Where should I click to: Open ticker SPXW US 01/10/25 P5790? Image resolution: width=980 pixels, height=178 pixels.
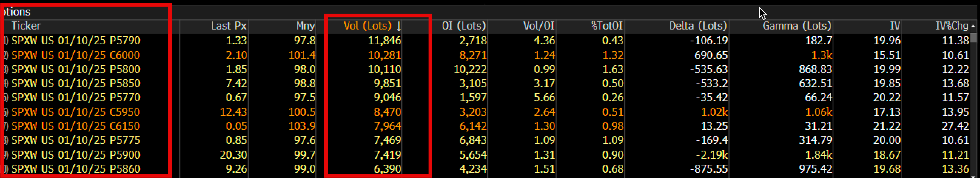pyautogui.click(x=76, y=40)
